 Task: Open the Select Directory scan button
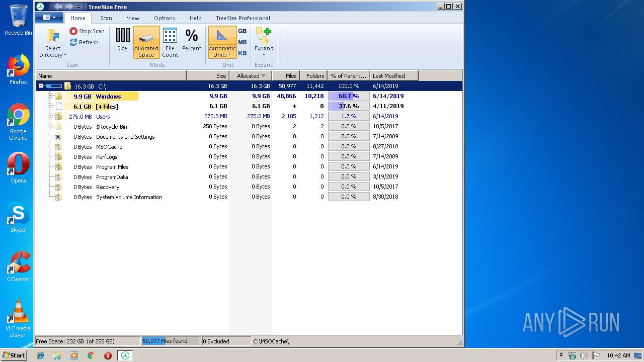click(x=53, y=43)
